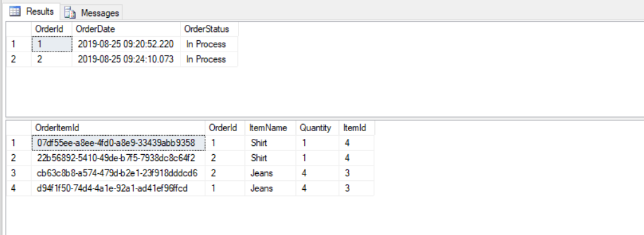Click the cell 2019-08-25 09:24:10.073
This screenshot has width=644, height=235.
126,59
